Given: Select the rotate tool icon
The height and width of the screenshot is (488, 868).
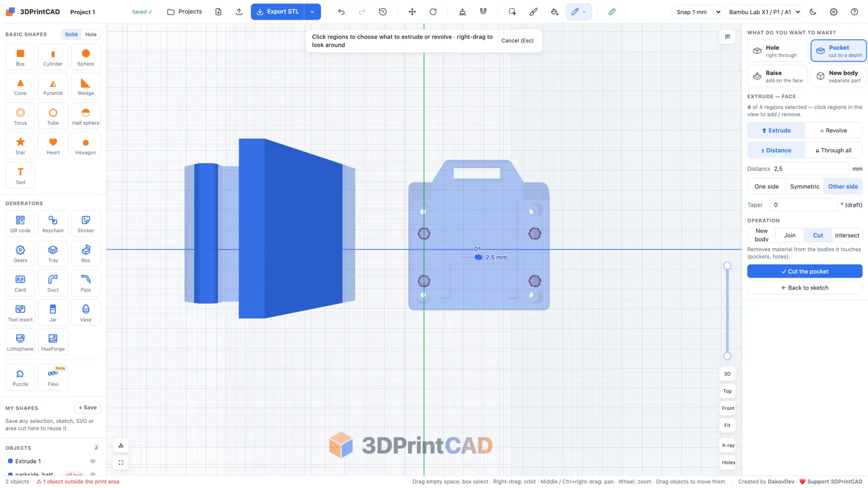Looking at the screenshot, I should 433,11.
